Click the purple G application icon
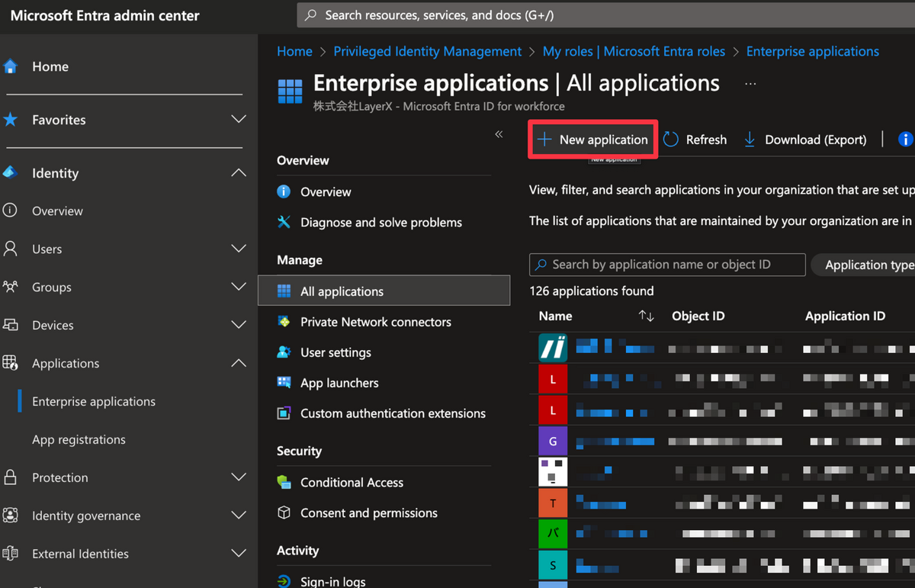The height and width of the screenshot is (588, 915). [553, 441]
